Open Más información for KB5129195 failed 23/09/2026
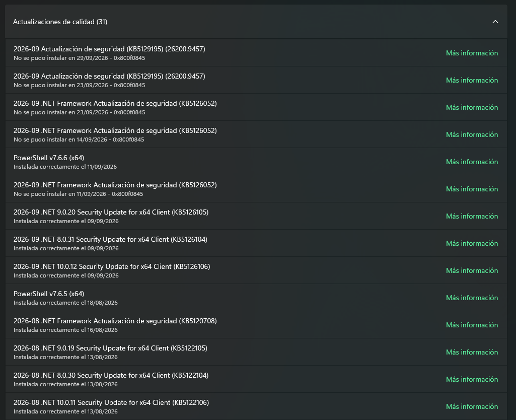Viewport: 516px width, 420px height. coord(472,80)
